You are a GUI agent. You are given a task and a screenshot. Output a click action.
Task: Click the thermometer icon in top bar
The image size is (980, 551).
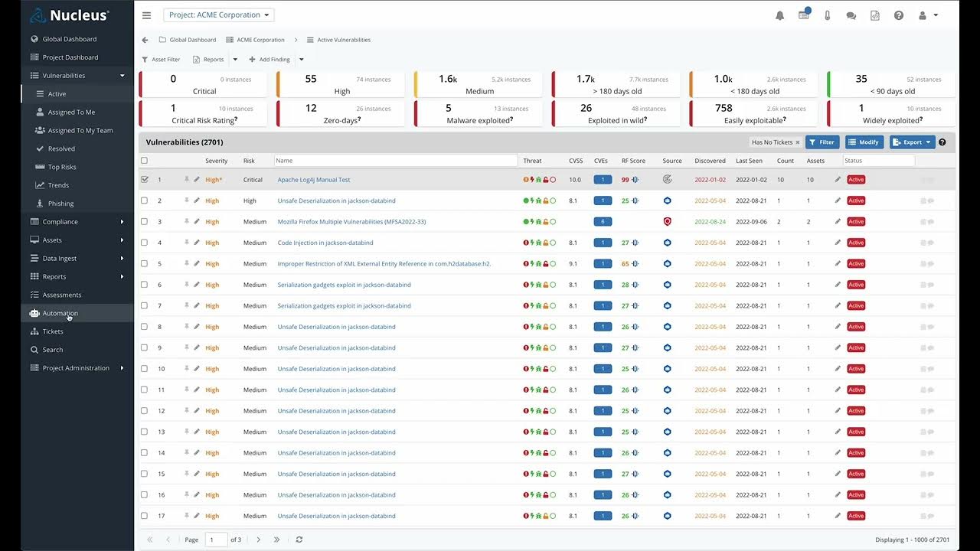tap(828, 15)
